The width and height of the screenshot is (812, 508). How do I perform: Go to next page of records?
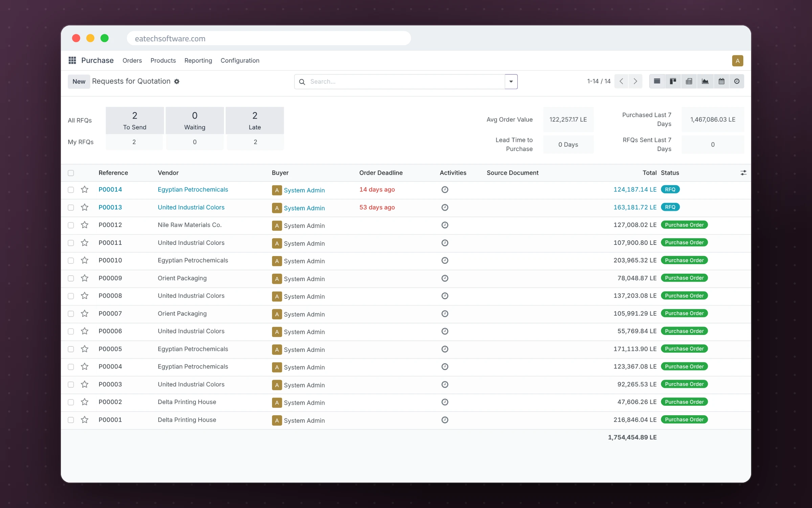pos(635,81)
